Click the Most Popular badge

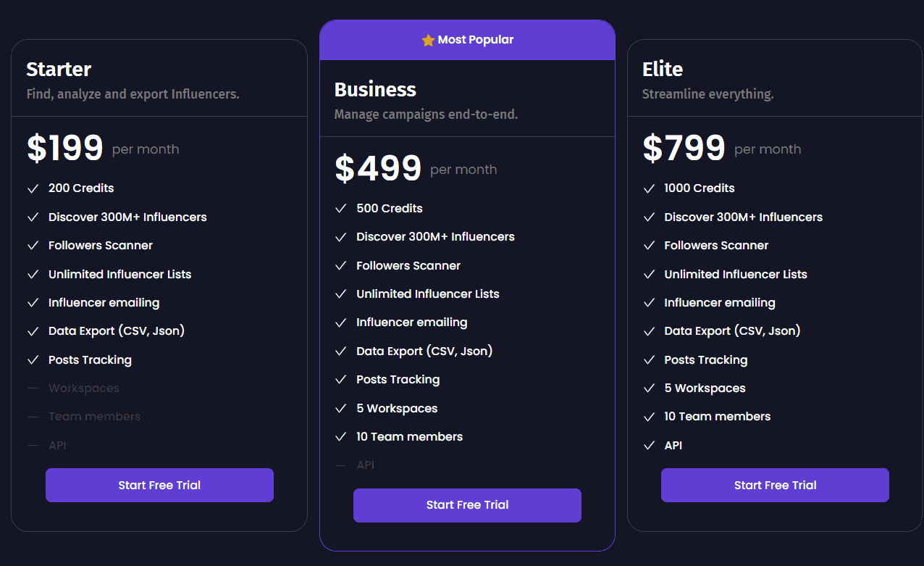pyautogui.click(x=467, y=40)
